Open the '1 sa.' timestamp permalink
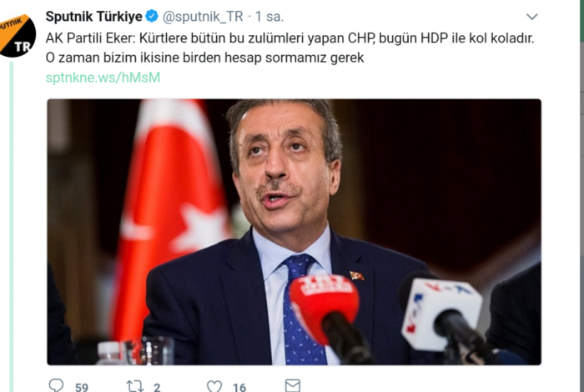The height and width of the screenshot is (392, 584). (269, 17)
